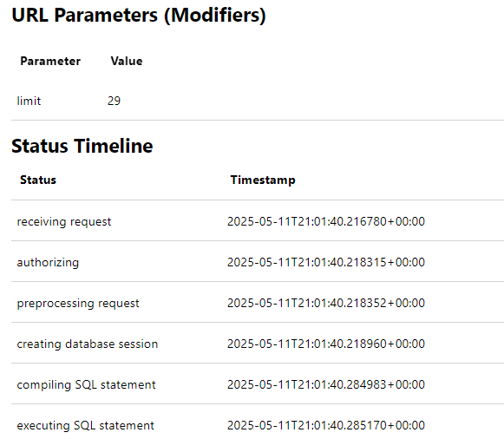This screenshot has width=504, height=439.
Task: Select the preprocessing timestamp ending 218352
Action: pyautogui.click(x=326, y=303)
